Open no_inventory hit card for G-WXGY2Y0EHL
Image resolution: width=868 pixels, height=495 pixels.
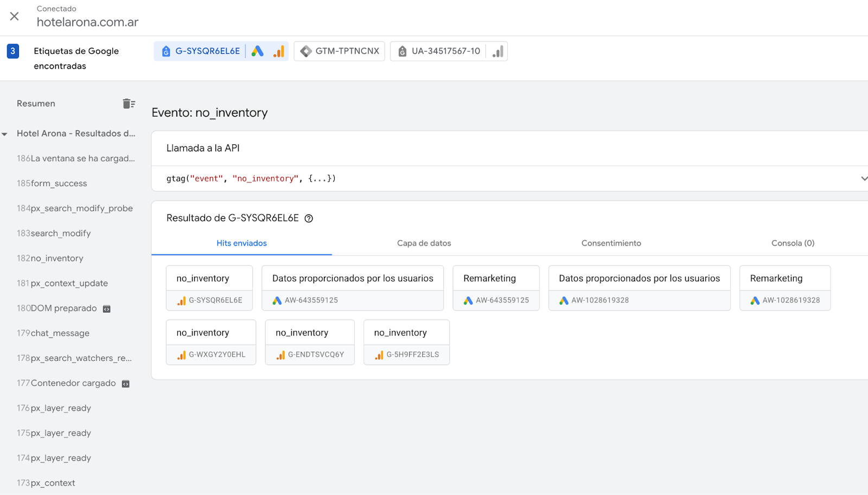click(x=211, y=342)
